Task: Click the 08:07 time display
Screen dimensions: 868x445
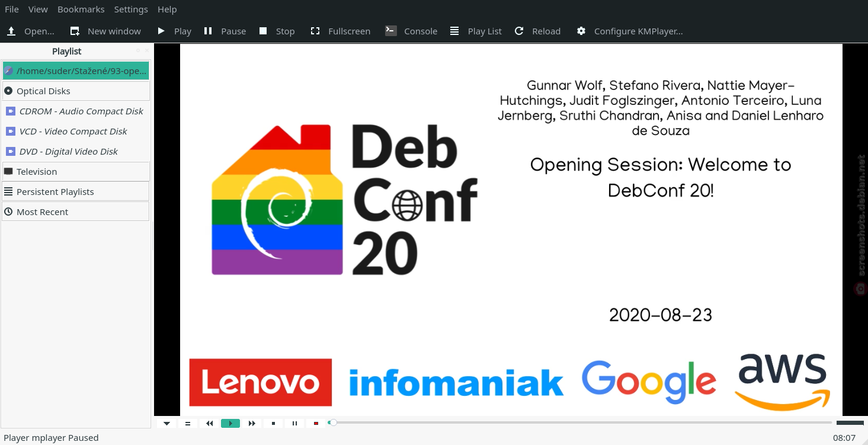Action: 844,438
